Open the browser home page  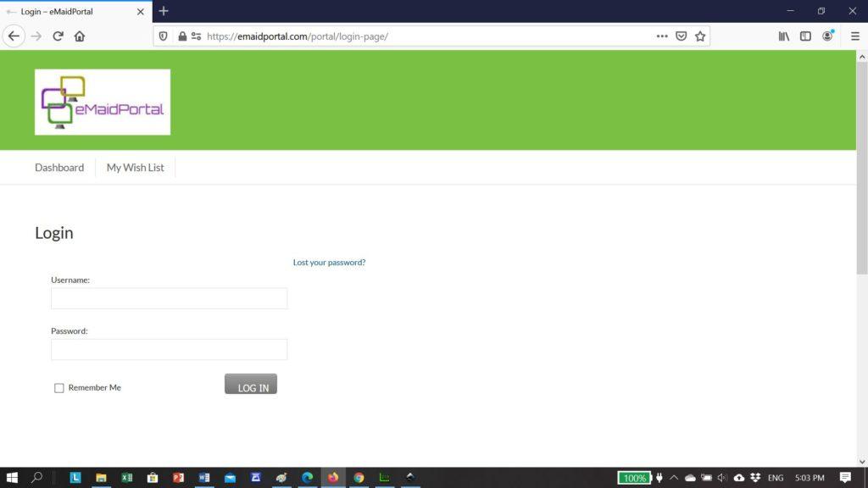click(80, 36)
